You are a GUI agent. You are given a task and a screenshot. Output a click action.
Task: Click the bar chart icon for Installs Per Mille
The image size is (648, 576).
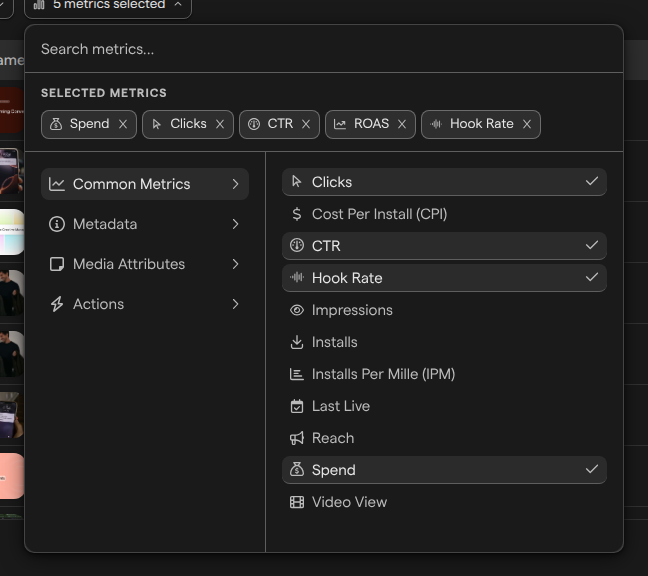coord(297,374)
